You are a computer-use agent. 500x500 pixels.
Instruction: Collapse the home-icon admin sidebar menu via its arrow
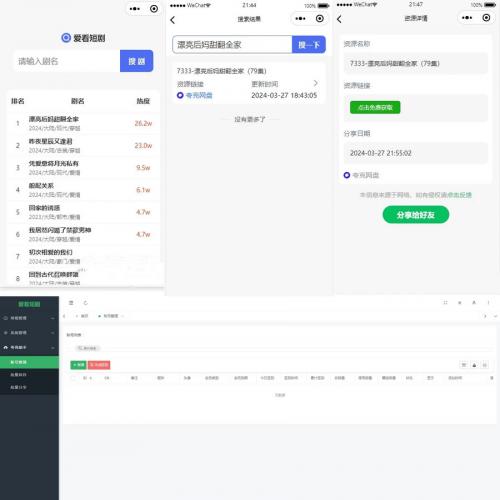coord(53,348)
